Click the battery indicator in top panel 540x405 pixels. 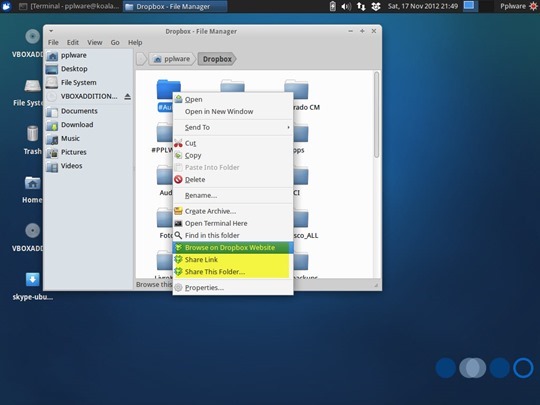332,6
